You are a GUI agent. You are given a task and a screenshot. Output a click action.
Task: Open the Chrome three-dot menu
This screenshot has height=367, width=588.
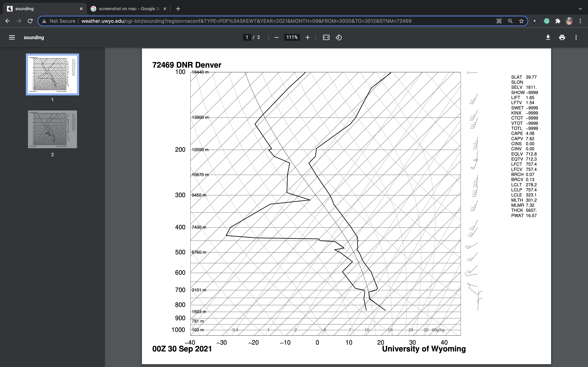pos(580,21)
